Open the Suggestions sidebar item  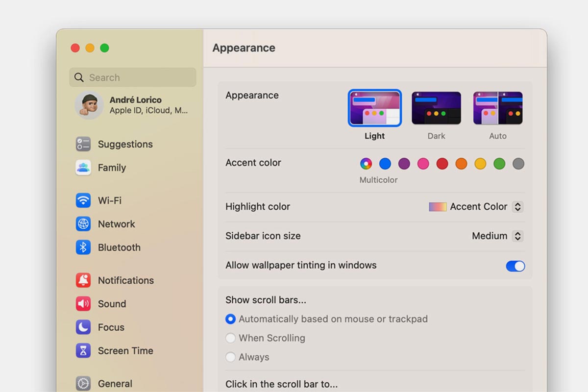click(x=125, y=144)
